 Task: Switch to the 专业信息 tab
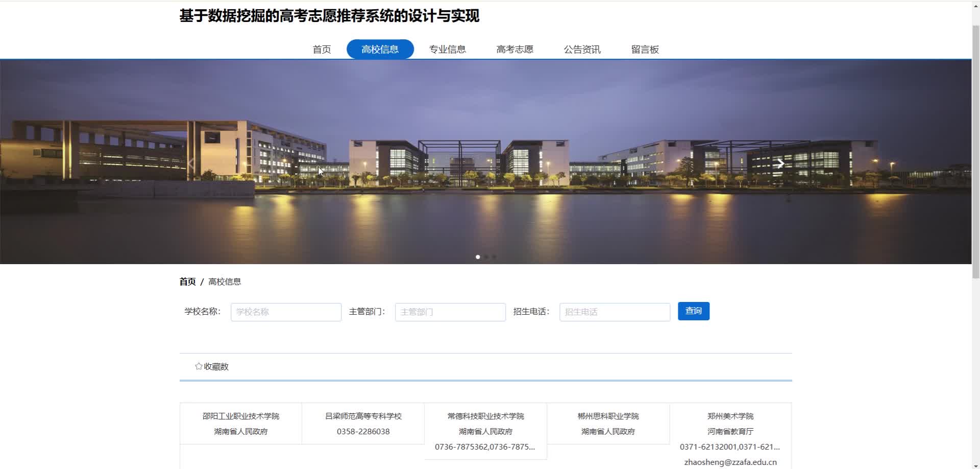(447, 49)
